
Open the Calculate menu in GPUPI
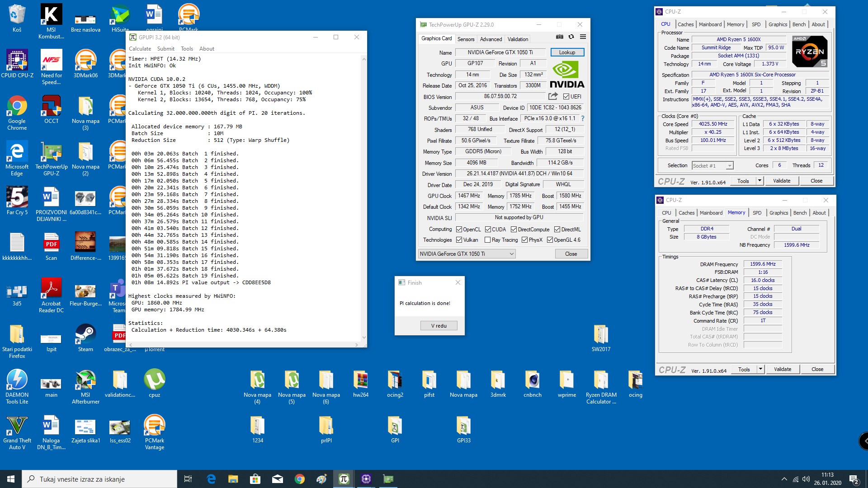click(x=140, y=49)
